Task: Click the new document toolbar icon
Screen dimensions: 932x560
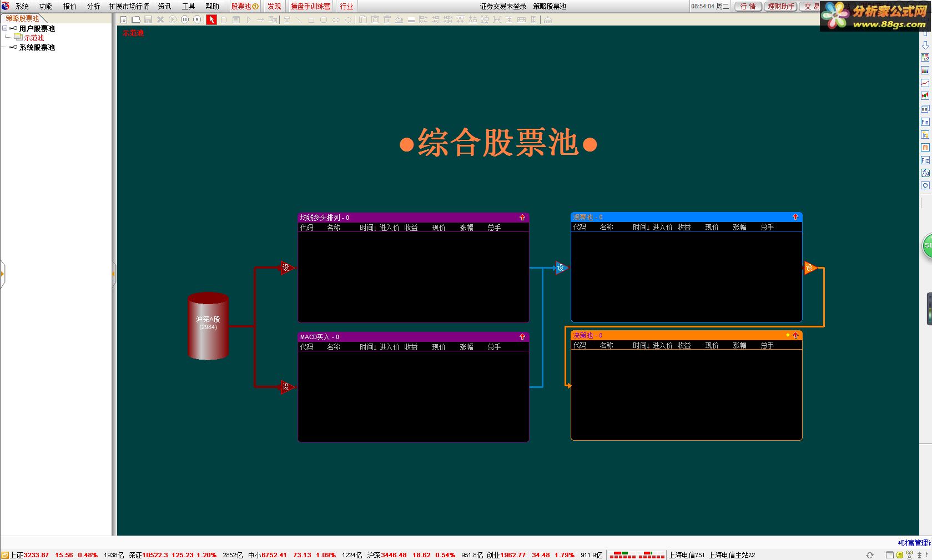Action: 124,19
